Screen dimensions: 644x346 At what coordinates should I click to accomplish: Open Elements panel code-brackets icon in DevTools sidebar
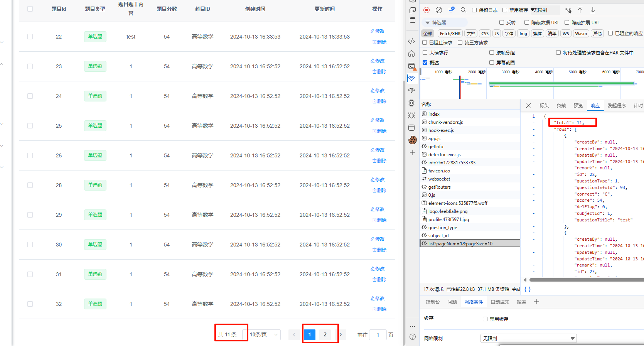(x=411, y=41)
